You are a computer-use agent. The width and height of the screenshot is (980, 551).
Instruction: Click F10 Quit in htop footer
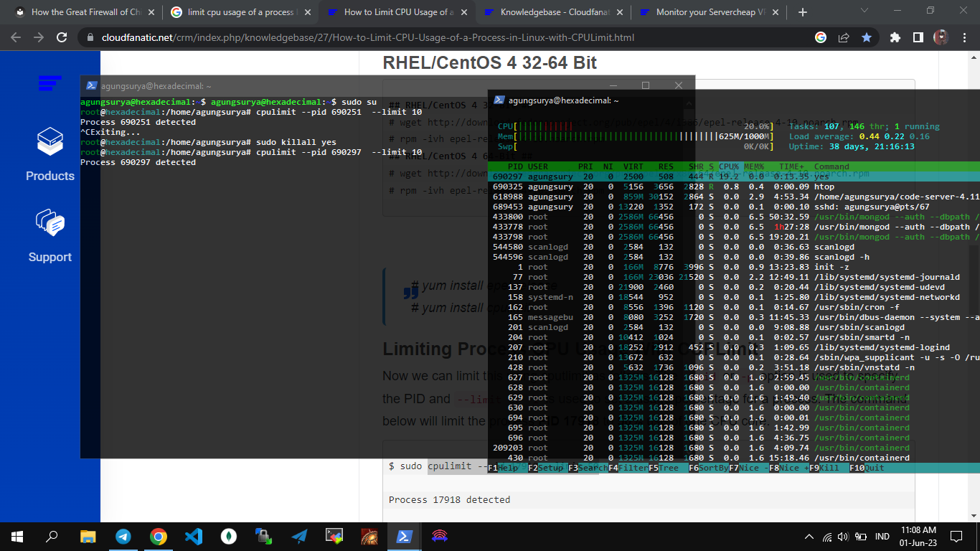(x=867, y=468)
